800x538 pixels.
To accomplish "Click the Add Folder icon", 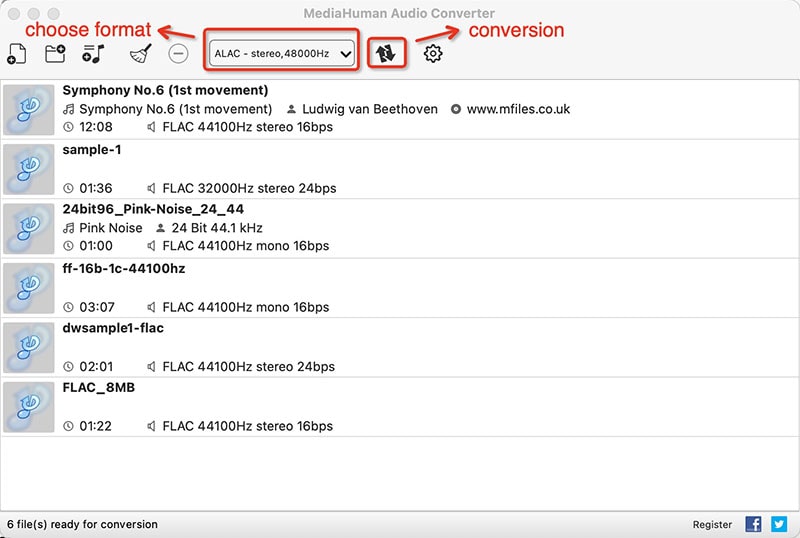I will 55,53.
